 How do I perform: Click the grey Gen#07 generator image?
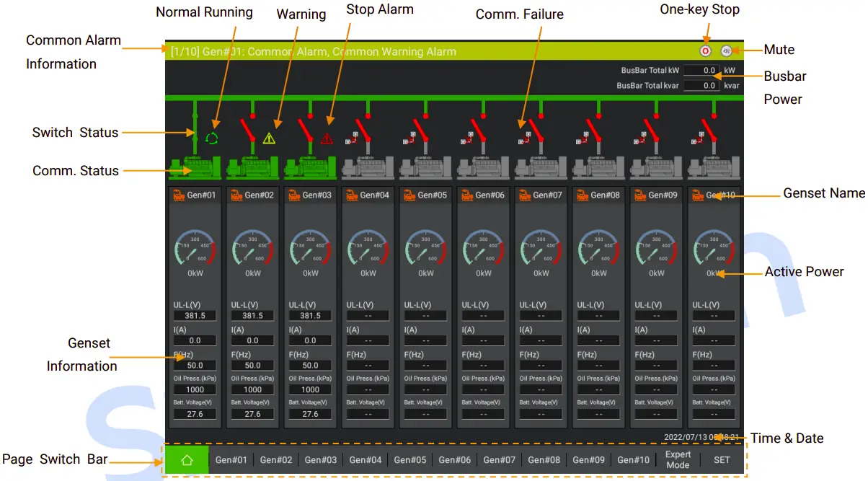pos(541,167)
